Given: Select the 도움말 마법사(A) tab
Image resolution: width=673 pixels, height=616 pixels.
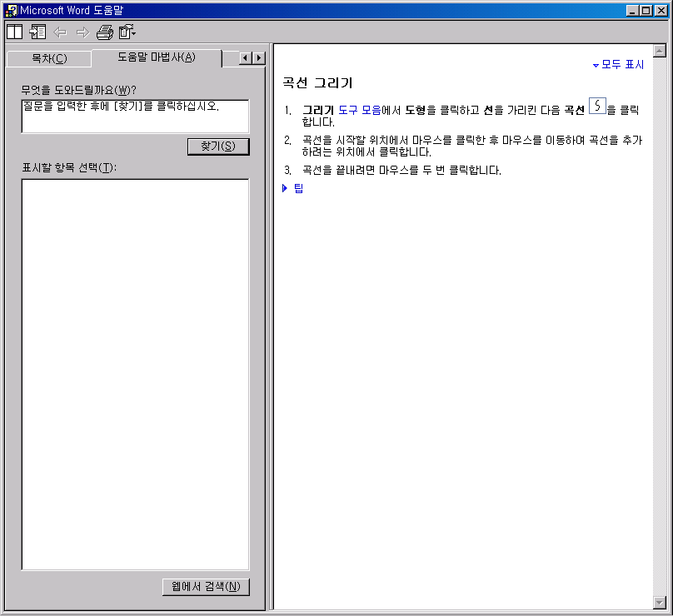Looking at the screenshot, I should tap(157, 57).
